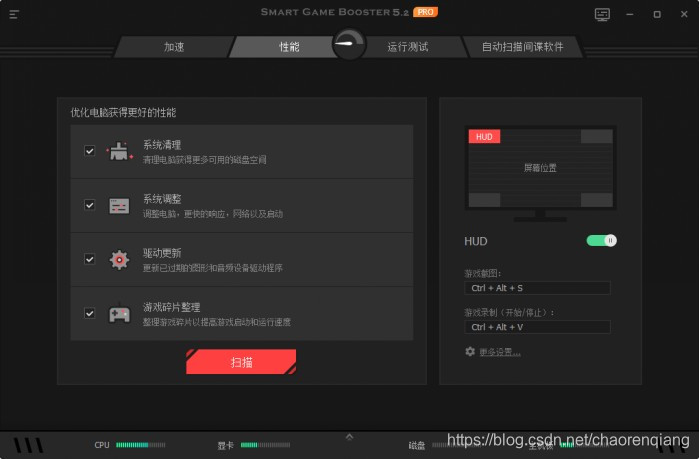
Task: Click the central speedometer gauge icon
Action: click(349, 44)
